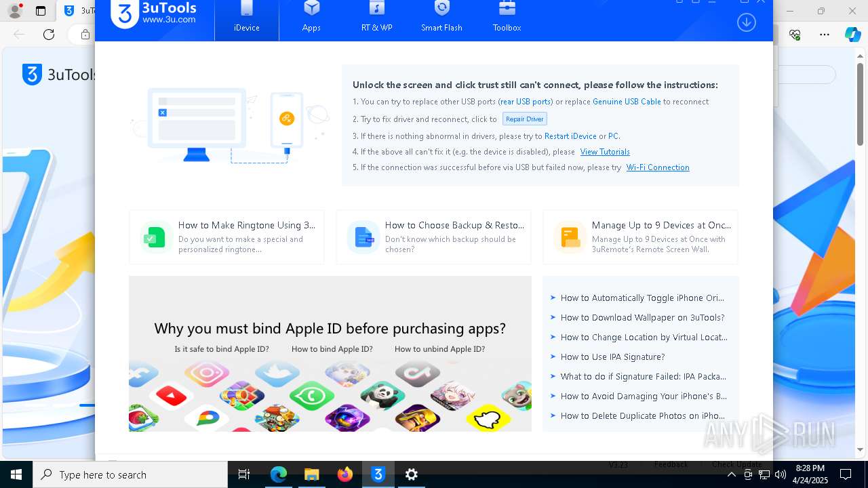Open the Apple ID binding banner
This screenshot has height=488, width=868.
[x=330, y=354]
